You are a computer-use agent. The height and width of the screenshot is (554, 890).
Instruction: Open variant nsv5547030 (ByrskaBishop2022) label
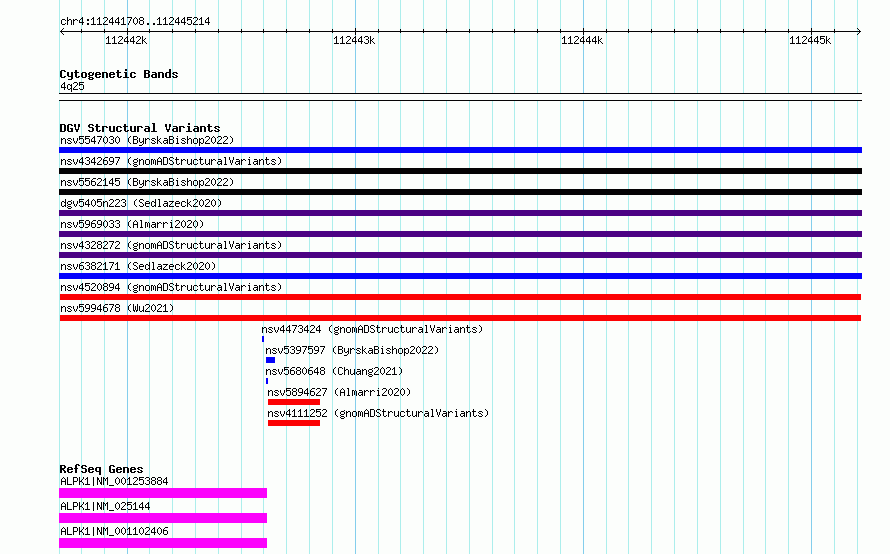click(147, 140)
